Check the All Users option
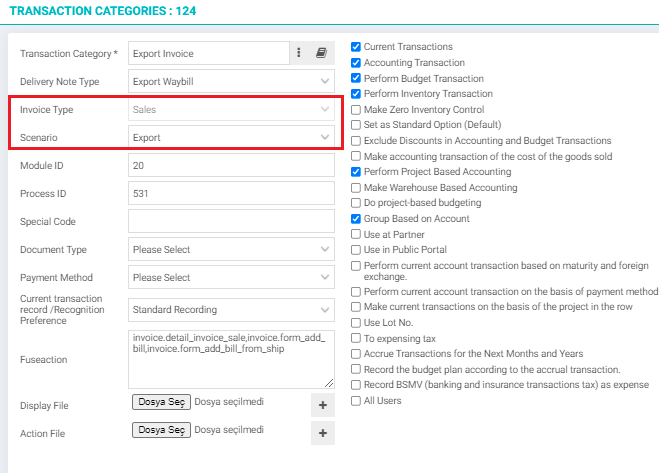Image resolution: width=659 pixels, height=473 pixels. 356,401
